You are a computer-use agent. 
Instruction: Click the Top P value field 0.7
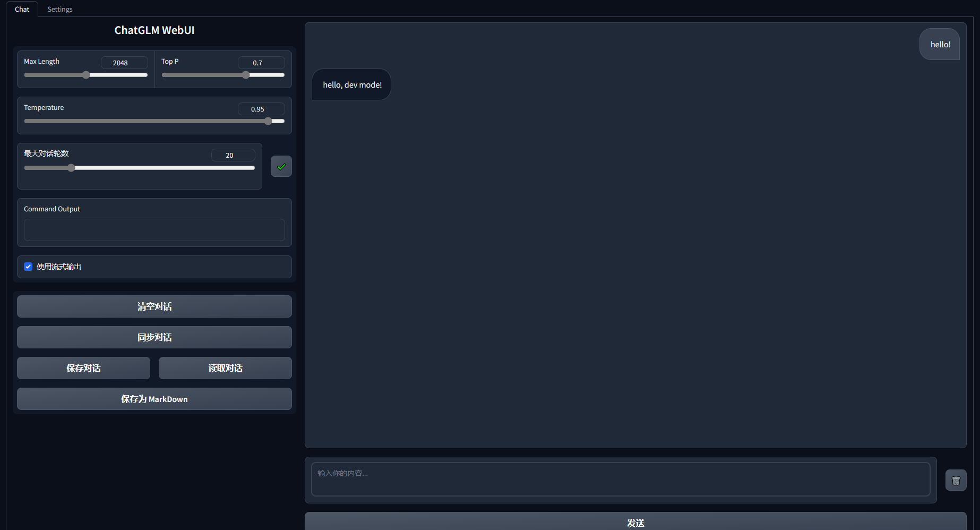point(261,63)
